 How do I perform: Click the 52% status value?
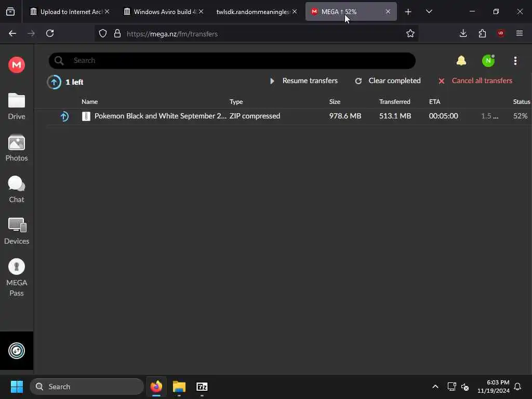[x=521, y=116]
